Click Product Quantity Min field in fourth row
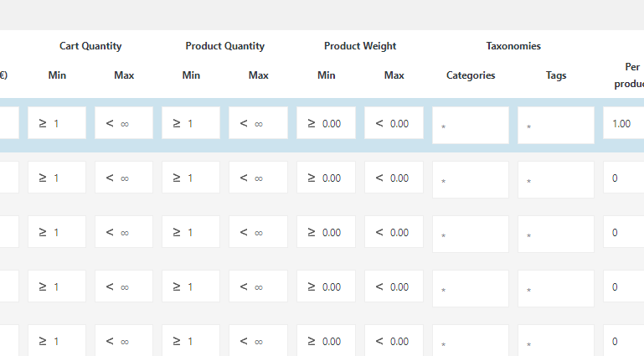Screen dimensions: 644x356 (191, 286)
